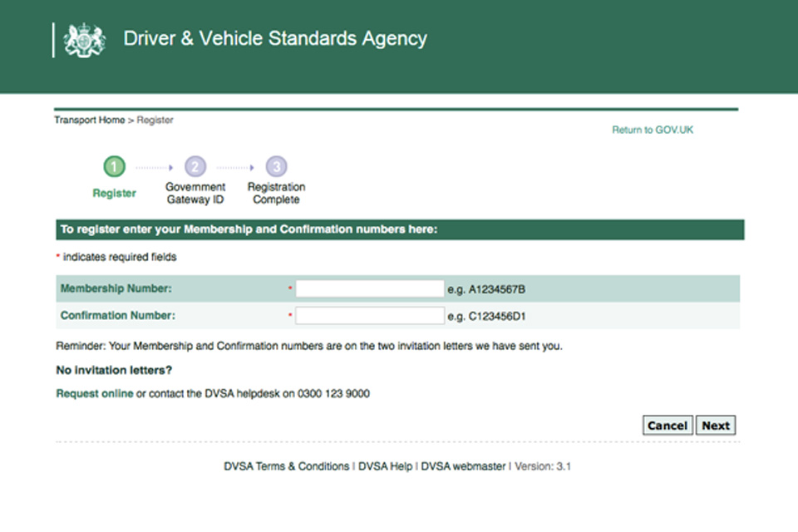Image resolution: width=798 pixels, height=532 pixels.
Task: Focus the Confirmation Number input field
Action: (x=370, y=316)
